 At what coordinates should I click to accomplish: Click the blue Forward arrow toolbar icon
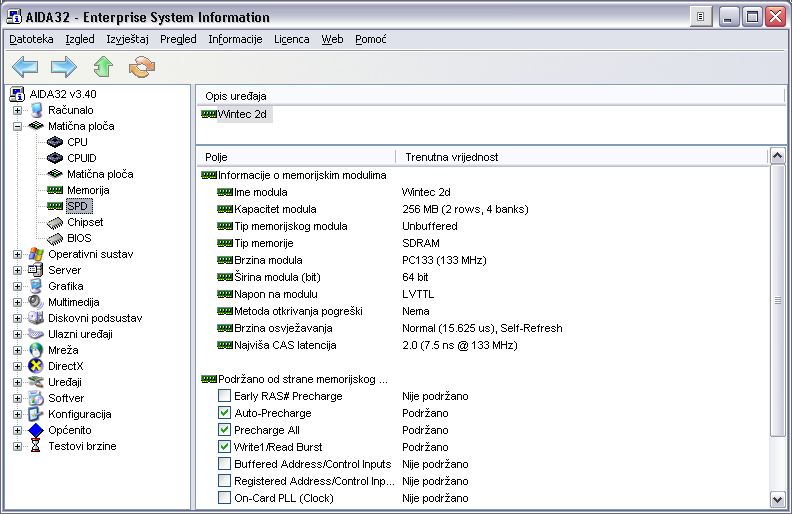click(x=64, y=67)
